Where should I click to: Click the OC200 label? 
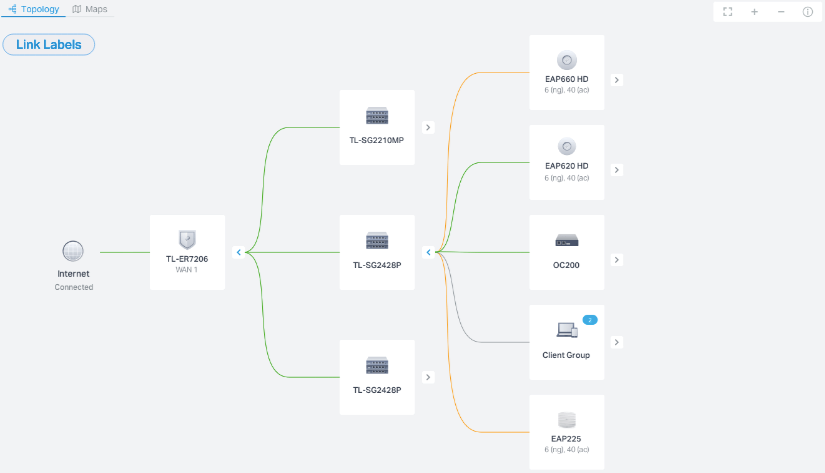pos(566,265)
